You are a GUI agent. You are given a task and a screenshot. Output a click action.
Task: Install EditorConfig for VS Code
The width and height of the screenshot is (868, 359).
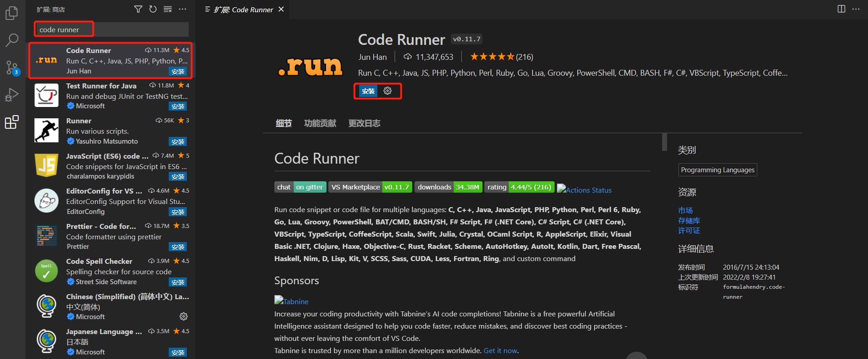[x=178, y=212]
